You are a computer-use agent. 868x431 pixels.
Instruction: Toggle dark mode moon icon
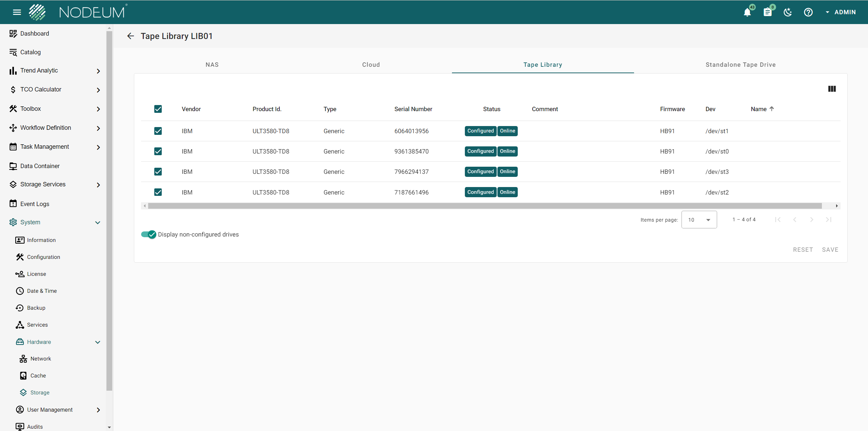click(x=788, y=12)
